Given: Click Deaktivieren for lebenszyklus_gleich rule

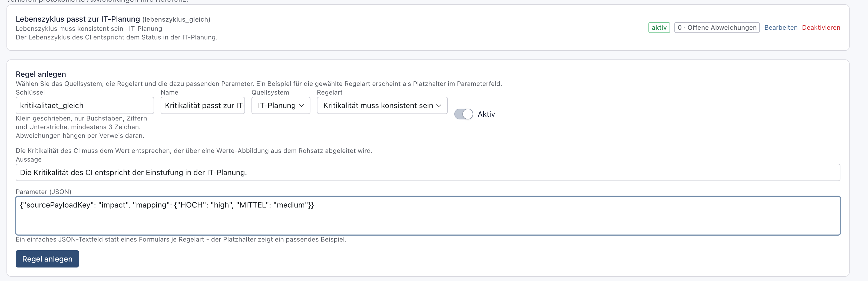Looking at the screenshot, I should pyautogui.click(x=821, y=28).
